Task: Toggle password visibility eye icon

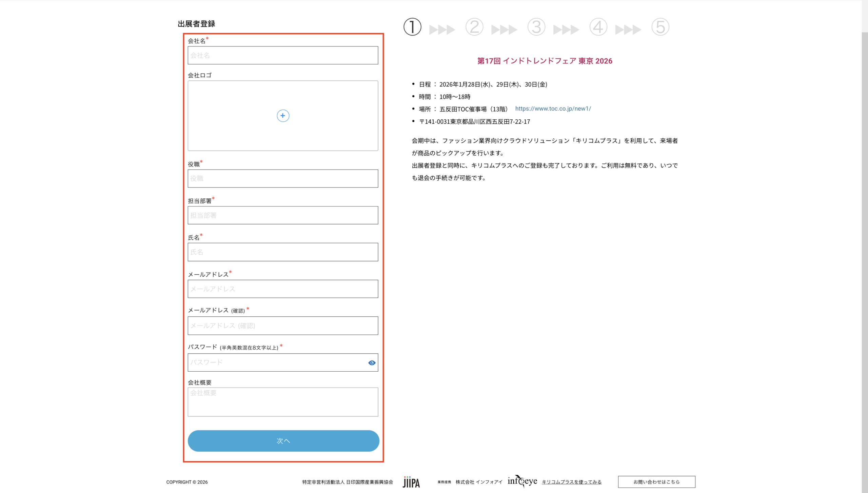Action: pos(372,363)
